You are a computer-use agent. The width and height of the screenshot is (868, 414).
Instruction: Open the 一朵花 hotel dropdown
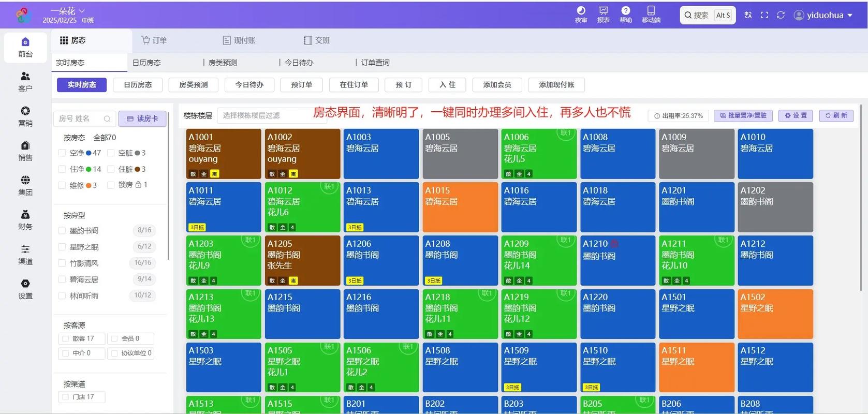(x=68, y=11)
